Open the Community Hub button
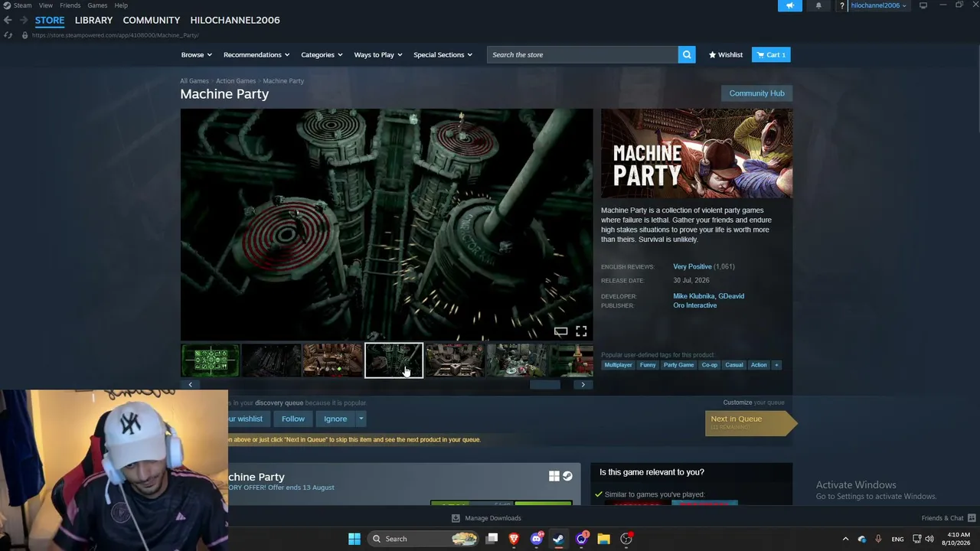This screenshot has width=980, height=551. click(756, 93)
